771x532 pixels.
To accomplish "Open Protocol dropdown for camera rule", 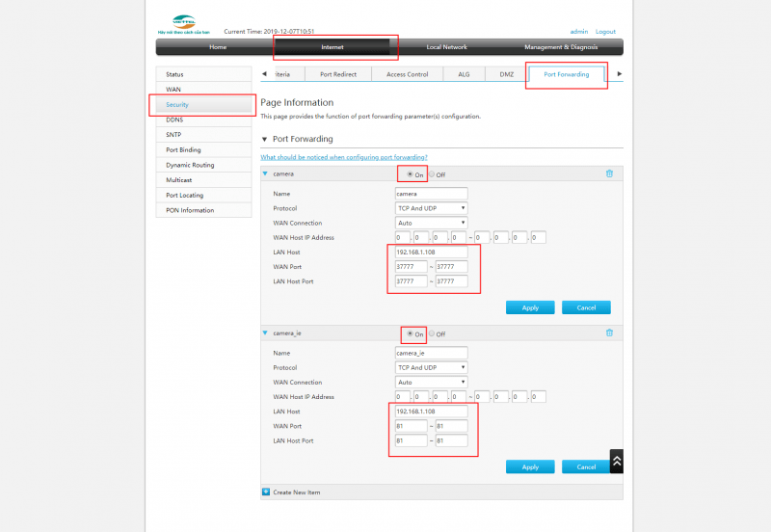I will [x=431, y=208].
